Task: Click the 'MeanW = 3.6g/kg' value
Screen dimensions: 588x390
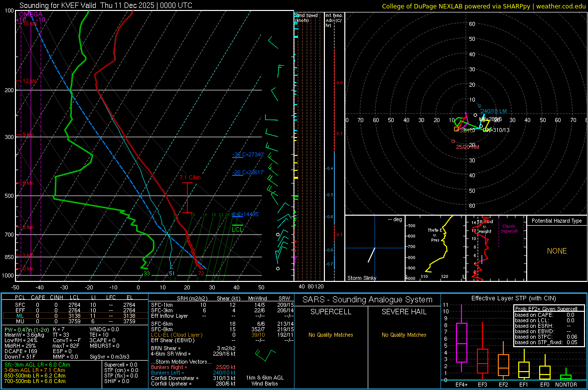Action: coord(23,335)
